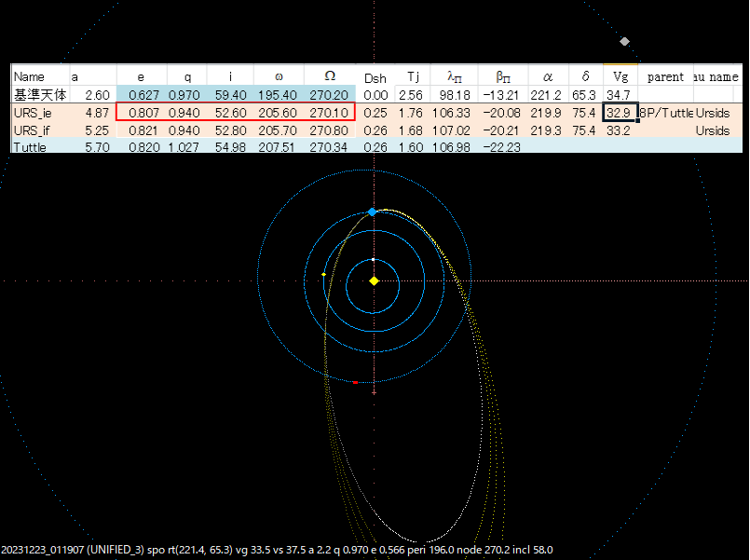
Task: Sort the table by the Vg column header
Action: [619, 76]
